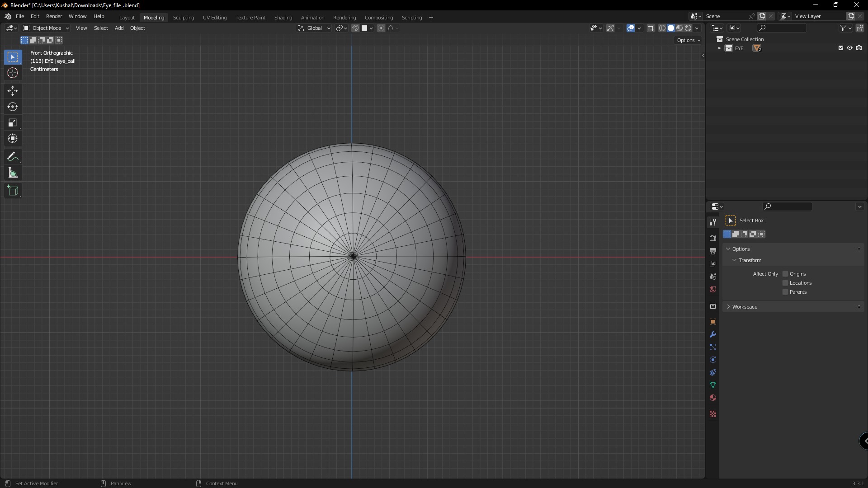This screenshot has height=488, width=868.
Task: Toggle snapping magnet in header
Action: [x=355, y=28]
